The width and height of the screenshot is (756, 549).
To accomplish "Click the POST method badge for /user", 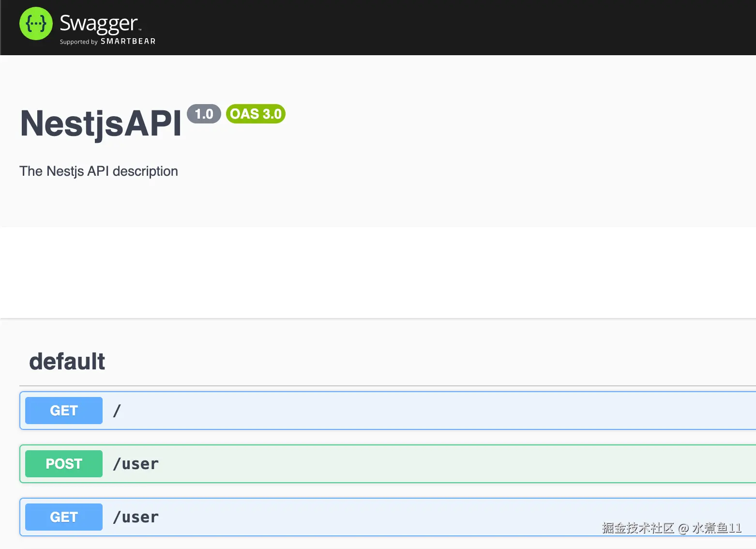I will (x=64, y=464).
